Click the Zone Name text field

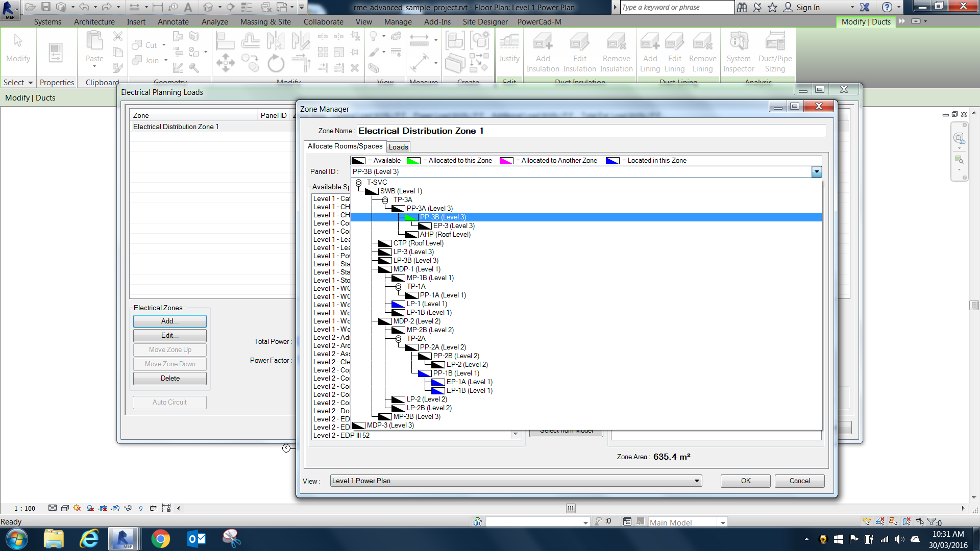click(x=591, y=131)
